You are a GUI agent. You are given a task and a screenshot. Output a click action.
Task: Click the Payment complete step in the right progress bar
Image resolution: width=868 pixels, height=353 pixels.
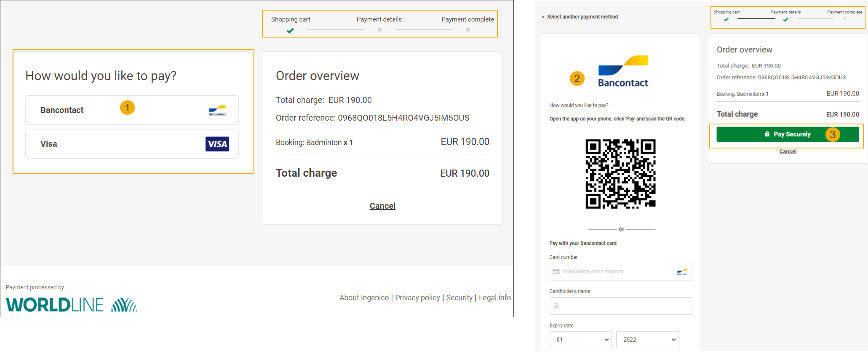(844, 12)
